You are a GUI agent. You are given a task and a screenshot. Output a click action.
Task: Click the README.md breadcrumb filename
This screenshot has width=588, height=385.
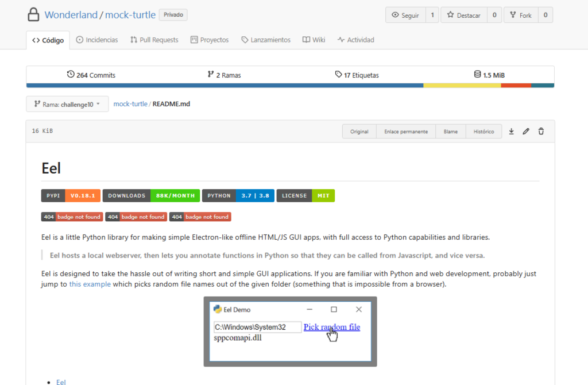171,104
